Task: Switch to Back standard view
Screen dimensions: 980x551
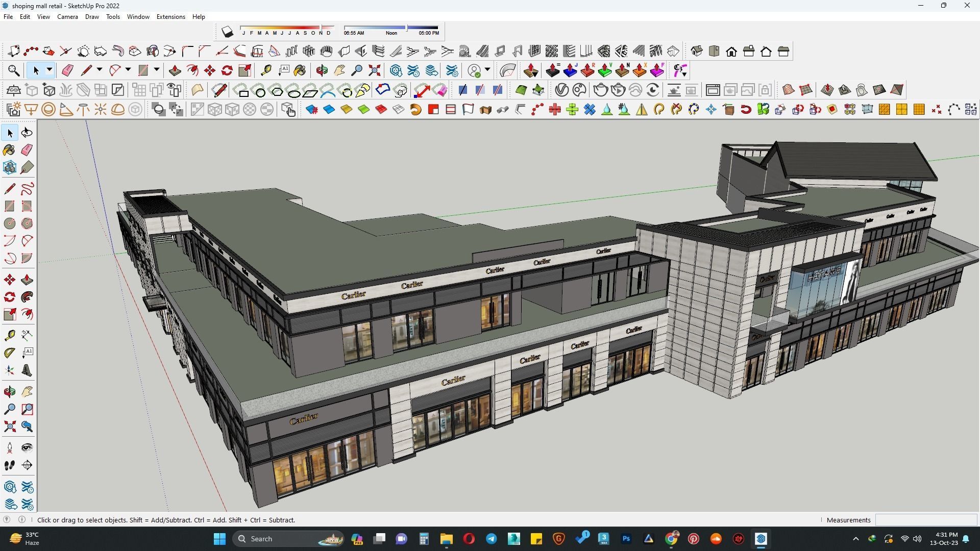Action: (766, 51)
